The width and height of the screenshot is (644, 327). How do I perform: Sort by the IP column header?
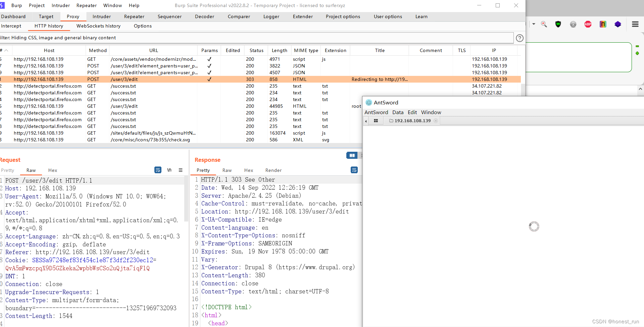pos(494,50)
